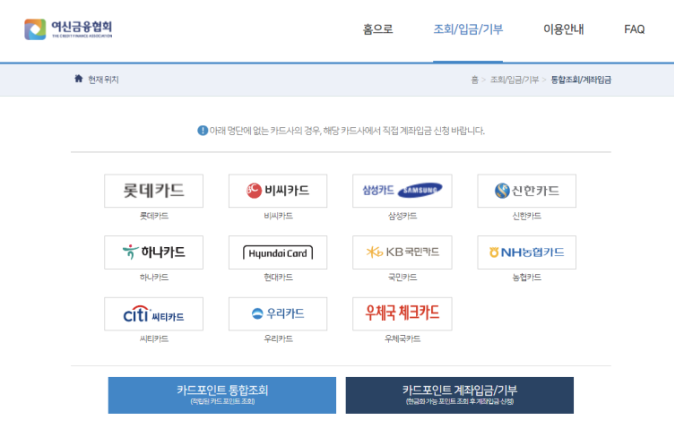Viewport: 674px width, 429px height.
Task: Click the blue info exclamation icon
Action: [202, 130]
